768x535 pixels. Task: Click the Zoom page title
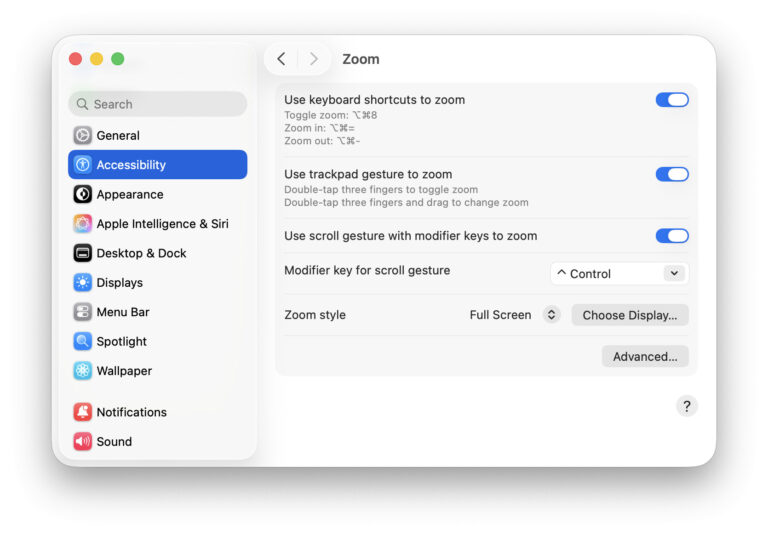tap(360, 59)
